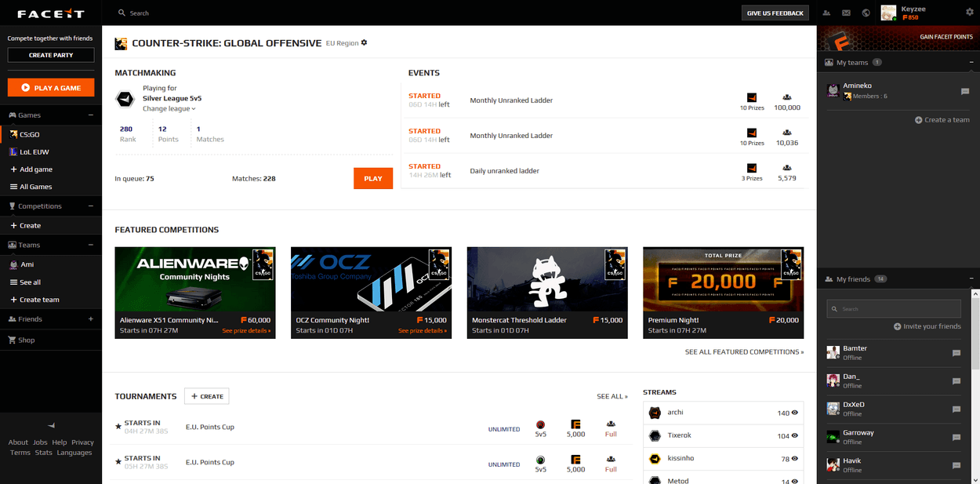Message the Amineko team chat icon

tap(965, 92)
